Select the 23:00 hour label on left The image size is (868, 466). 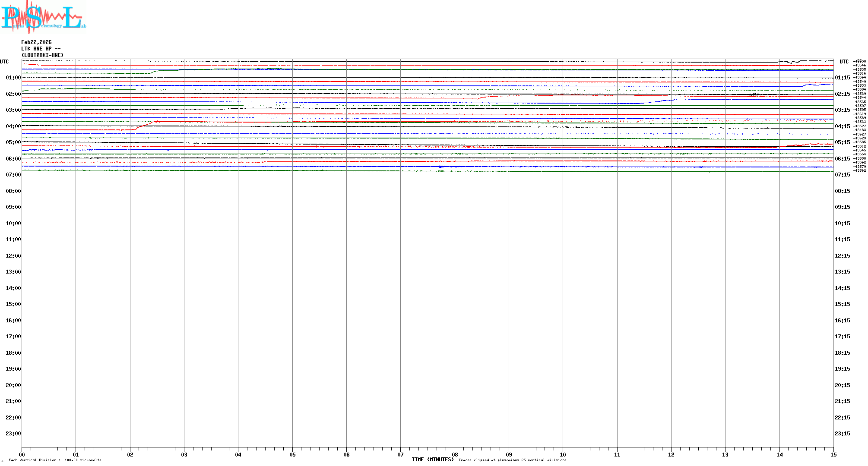(x=13, y=434)
